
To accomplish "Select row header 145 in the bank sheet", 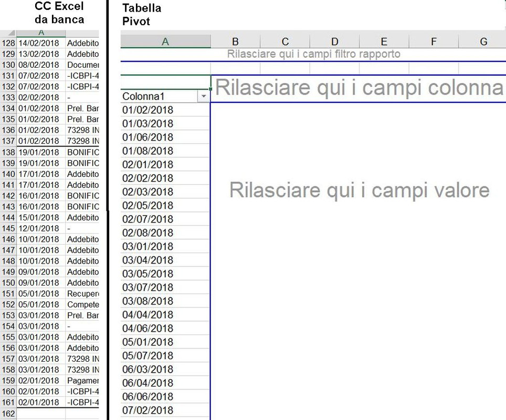I will pyautogui.click(x=8, y=228).
